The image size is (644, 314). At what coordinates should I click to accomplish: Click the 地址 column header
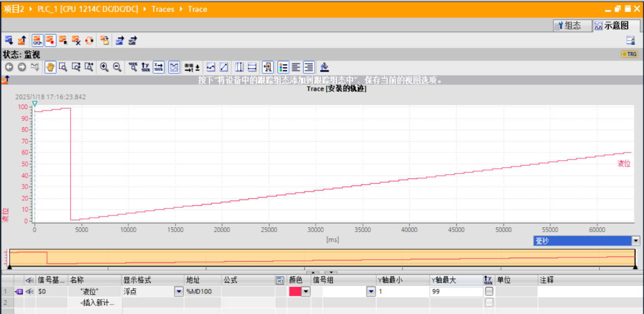coord(203,280)
